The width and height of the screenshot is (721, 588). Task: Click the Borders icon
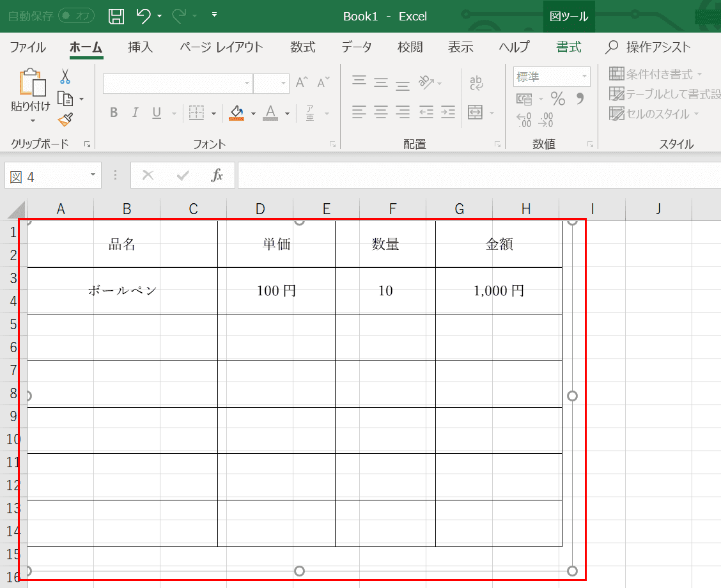[x=196, y=112]
